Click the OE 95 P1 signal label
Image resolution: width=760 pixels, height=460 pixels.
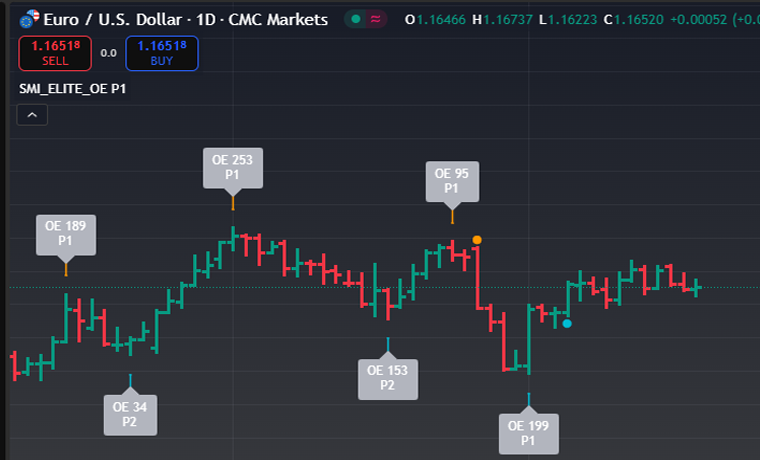point(451,180)
